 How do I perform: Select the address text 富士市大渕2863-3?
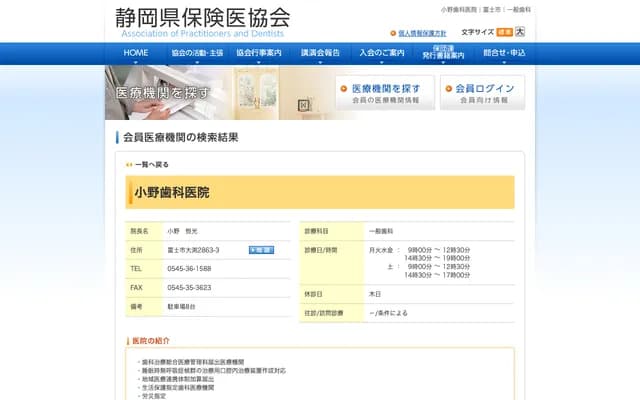coord(193,250)
